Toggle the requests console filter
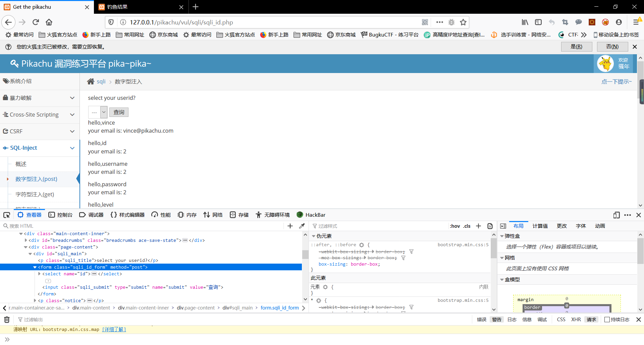The width and height of the screenshot is (644, 345). point(591,320)
